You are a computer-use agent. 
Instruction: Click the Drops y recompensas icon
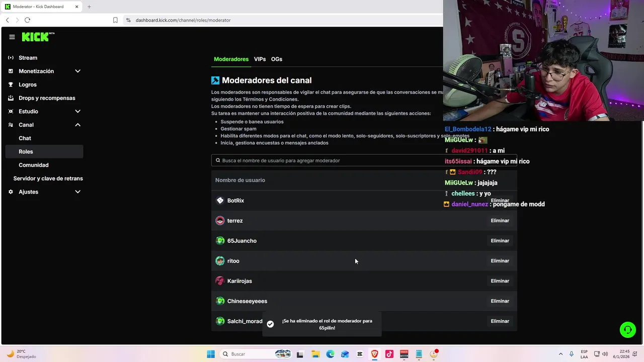[x=11, y=98]
